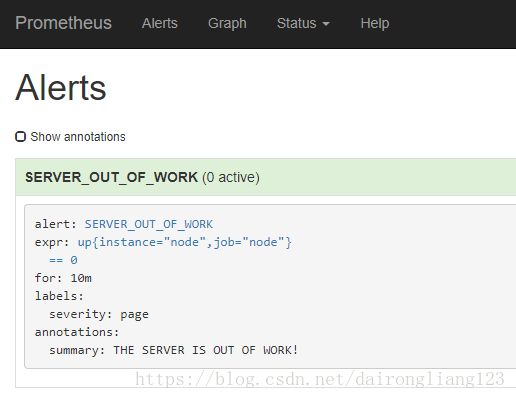Open the SERVER_OUT_OF_WORK alert name link

(149, 224)
